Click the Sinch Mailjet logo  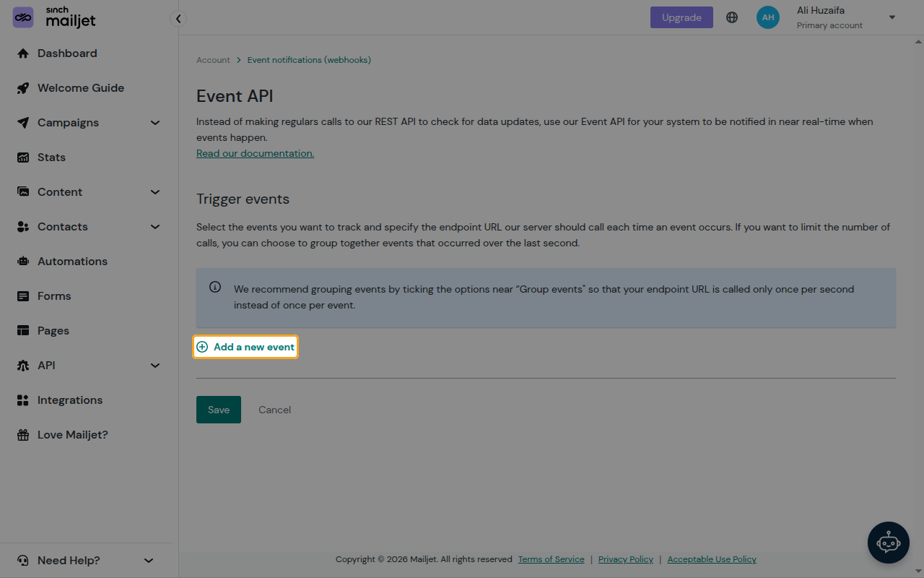click(x=54, y=17)
